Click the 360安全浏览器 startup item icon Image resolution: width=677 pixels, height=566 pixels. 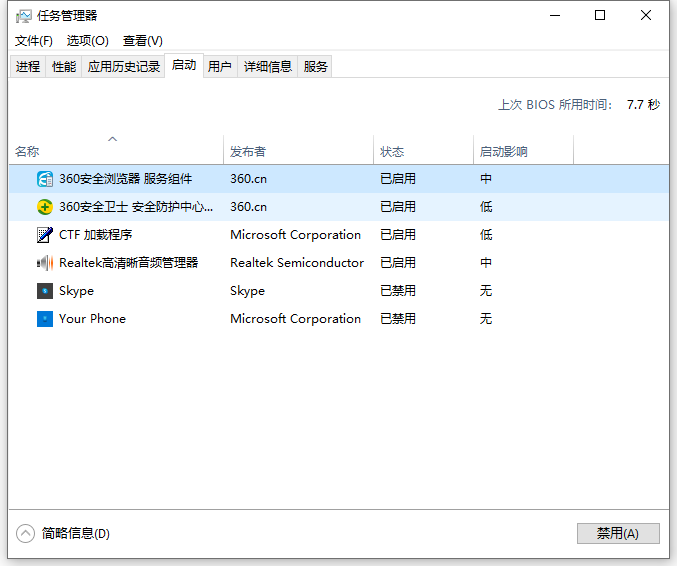(x=45, y=179)
